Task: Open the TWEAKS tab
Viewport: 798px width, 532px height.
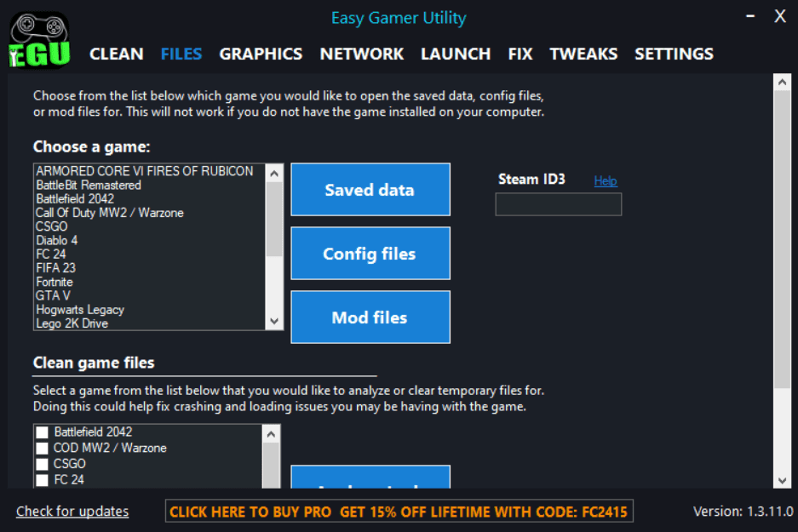Action: click(583, 54)
